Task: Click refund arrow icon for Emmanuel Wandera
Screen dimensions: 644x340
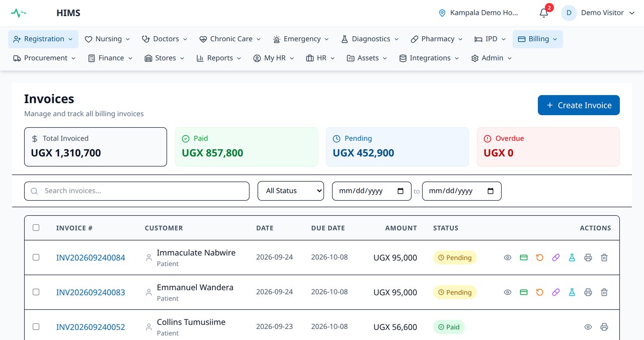Action: (540, 292)
